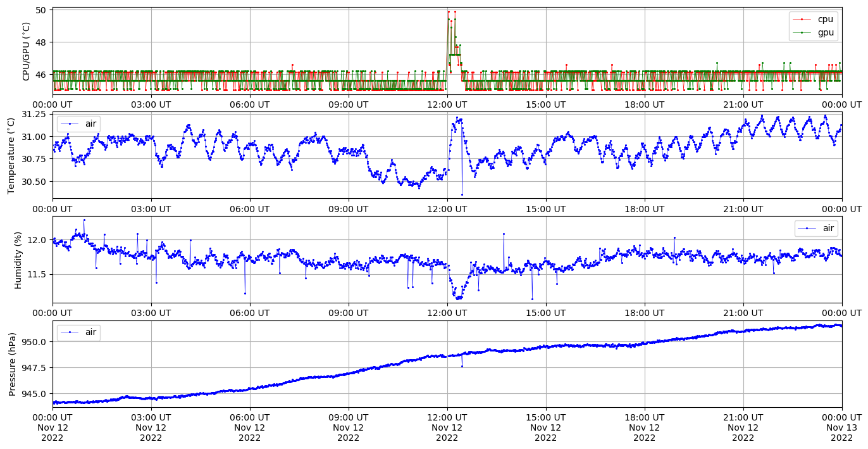Click the 30.50 tick on the Temperature axis
Viewport: 868px width, 449px height.
point(34,182)
